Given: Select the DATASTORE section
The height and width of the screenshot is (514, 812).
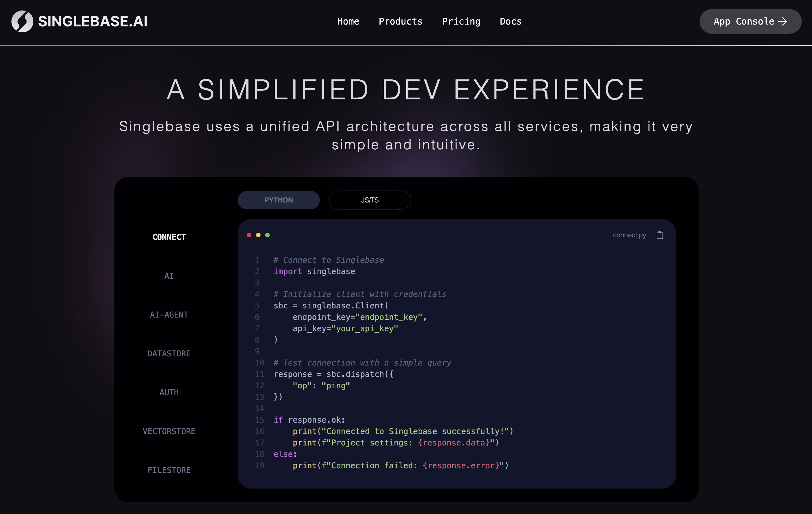Looking at the screenshot, I should (169, 353).
